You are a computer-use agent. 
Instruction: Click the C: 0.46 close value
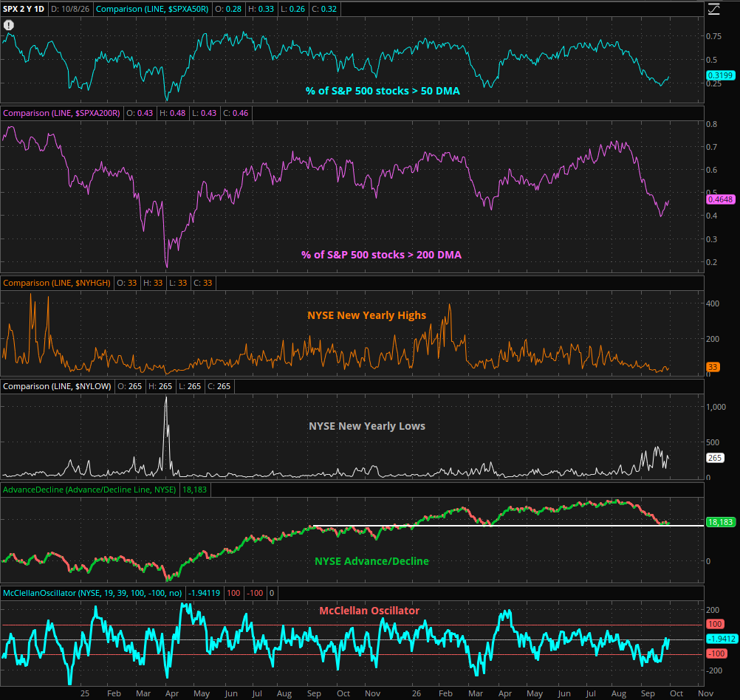[236, 113]
